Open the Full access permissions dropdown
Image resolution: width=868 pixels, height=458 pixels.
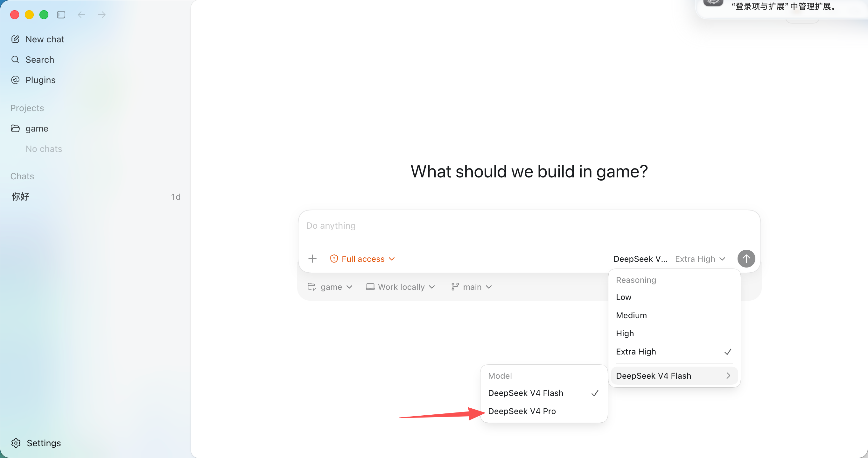coord(362,259)
